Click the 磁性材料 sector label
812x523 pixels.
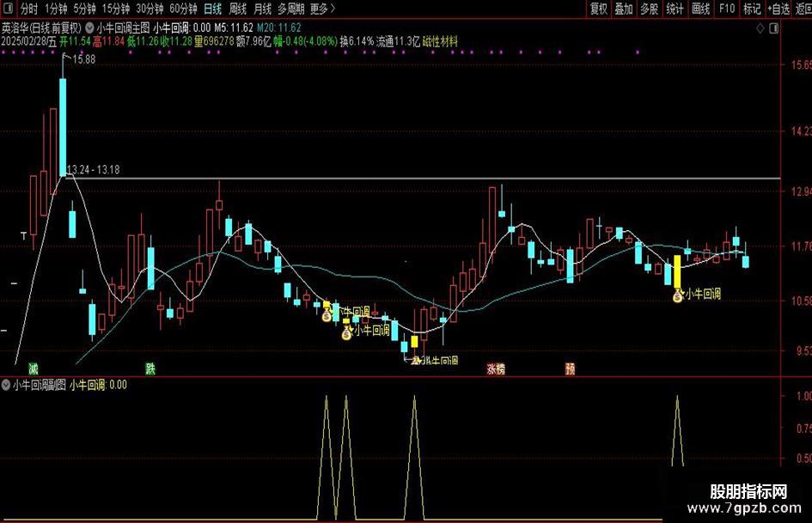[440, 41]
